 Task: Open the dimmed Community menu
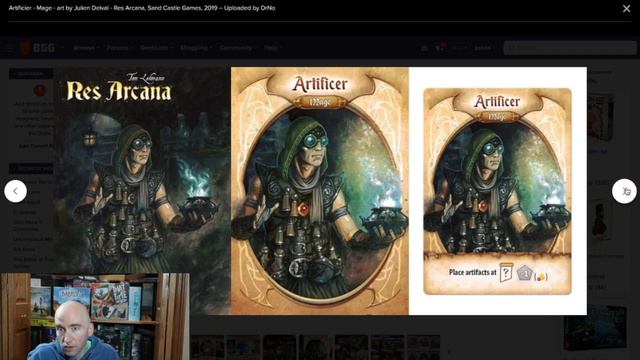pyautogui.click(x=238, y=48)
